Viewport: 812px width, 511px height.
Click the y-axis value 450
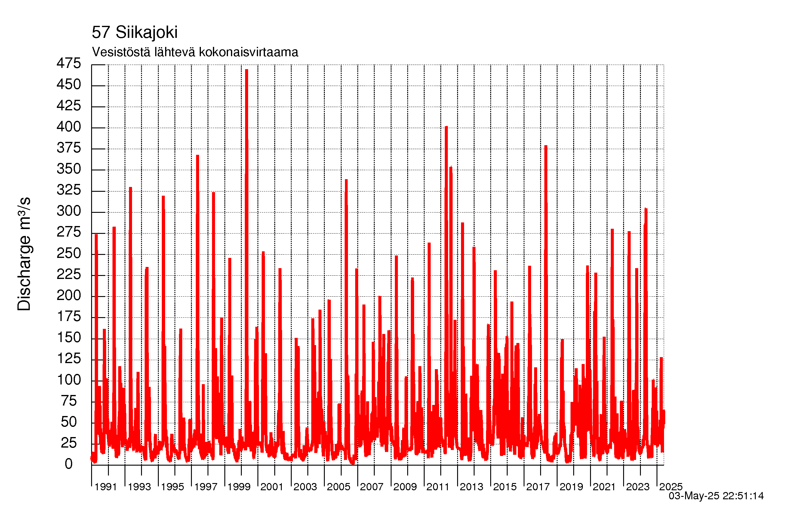click(x=69, y=84)
